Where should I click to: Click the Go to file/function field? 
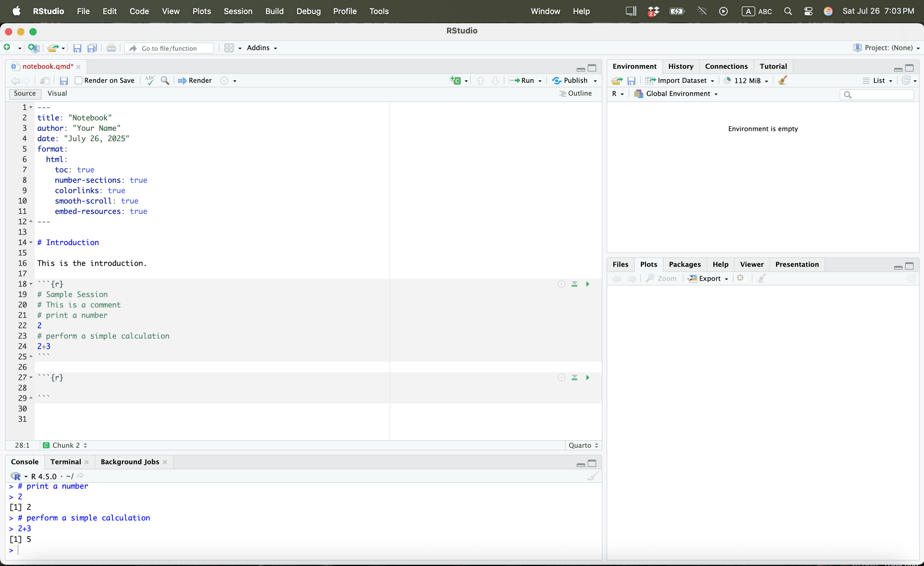(x=169, y=48)
